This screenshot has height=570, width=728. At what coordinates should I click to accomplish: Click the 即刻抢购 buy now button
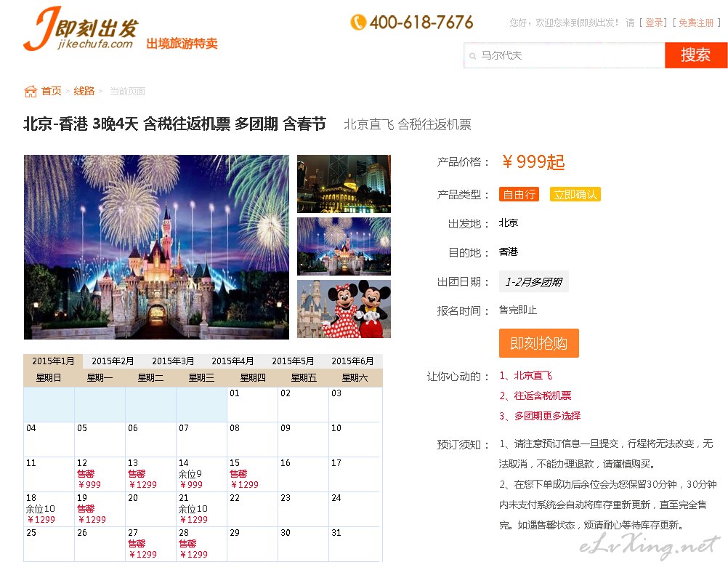point(538,343)
